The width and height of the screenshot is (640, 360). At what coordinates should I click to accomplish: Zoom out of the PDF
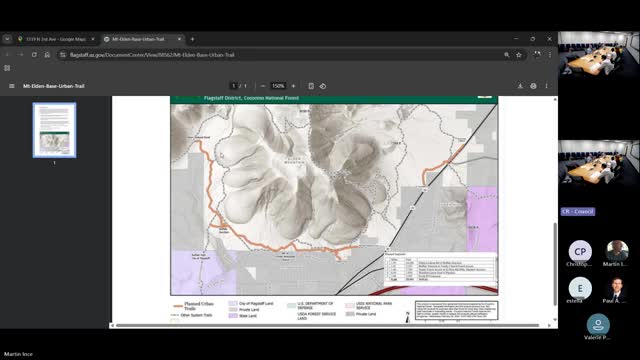click(263, 86)
